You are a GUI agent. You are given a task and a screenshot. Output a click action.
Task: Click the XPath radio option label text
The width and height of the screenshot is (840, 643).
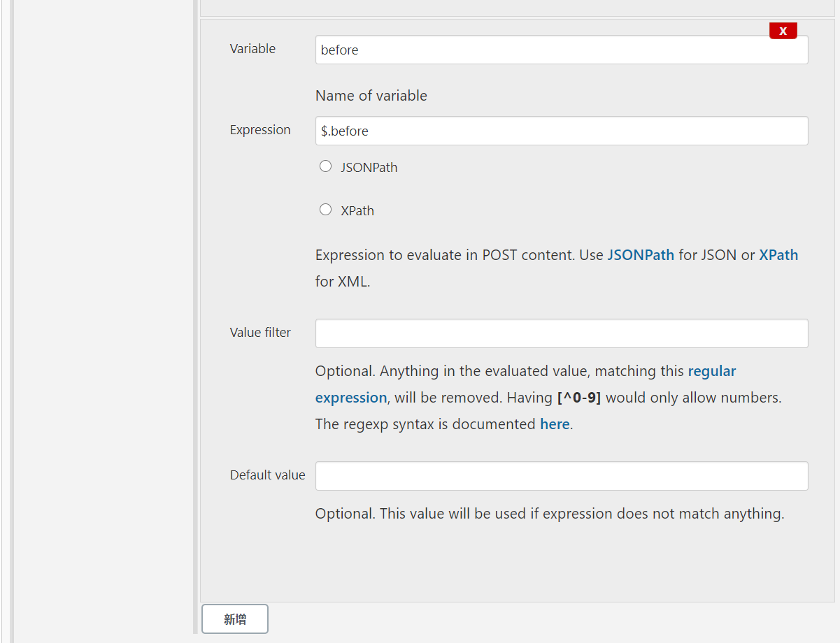(357, 211)
